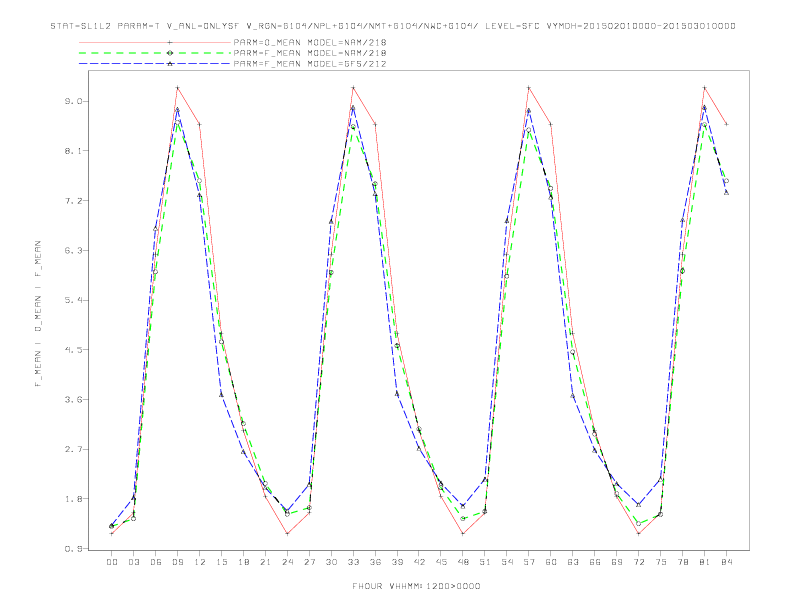792x612 pixels.
Task: Click x-axis tick label 75
Action: tap(661, 562)
